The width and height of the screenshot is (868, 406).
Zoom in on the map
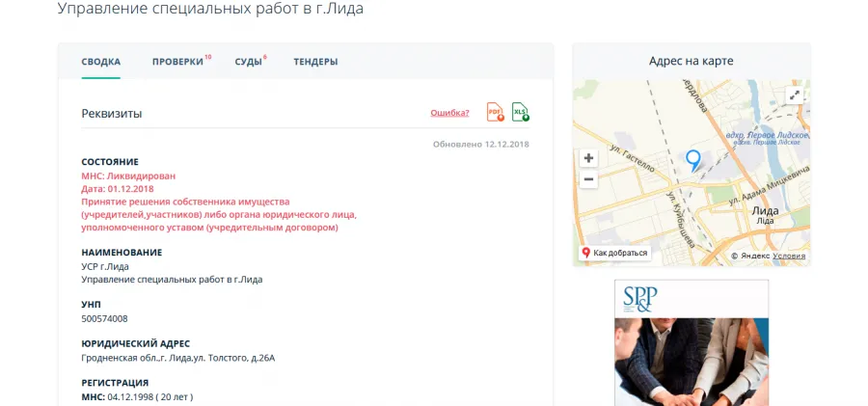coord(588,158)
